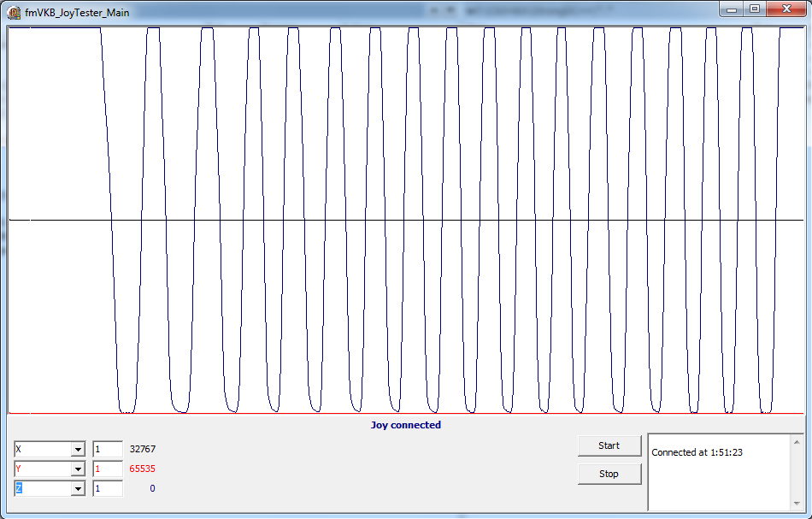The height and width of the screenshot is (519, 812).
Task: Focus the Y axis scale input field
Action: tap(108, 469)
